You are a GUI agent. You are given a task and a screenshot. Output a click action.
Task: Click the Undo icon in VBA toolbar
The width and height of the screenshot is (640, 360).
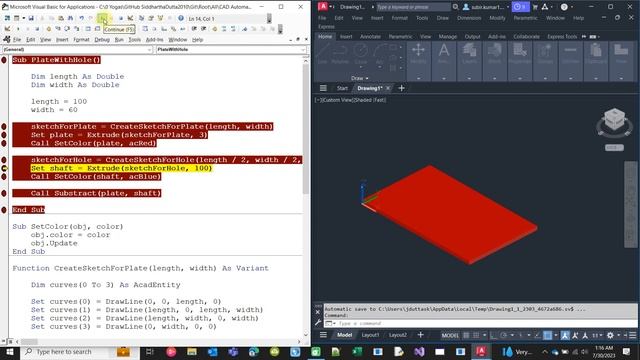pos(82,18)
